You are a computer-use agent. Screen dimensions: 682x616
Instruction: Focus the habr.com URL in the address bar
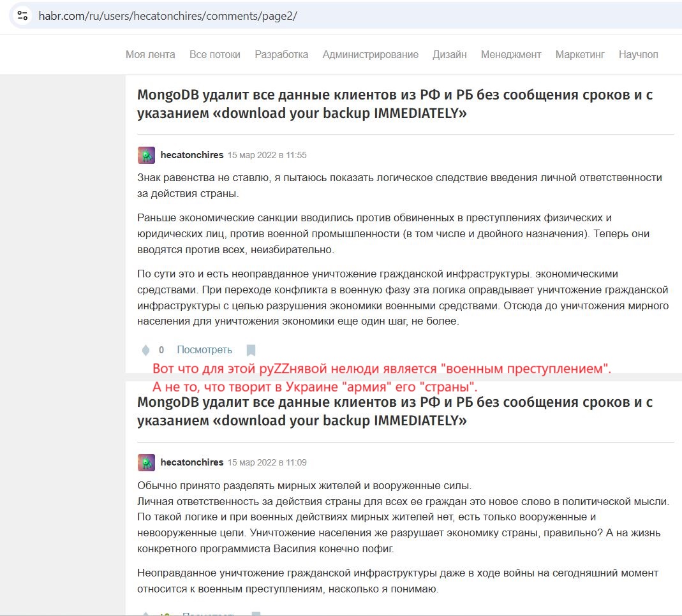coord(168,16)
